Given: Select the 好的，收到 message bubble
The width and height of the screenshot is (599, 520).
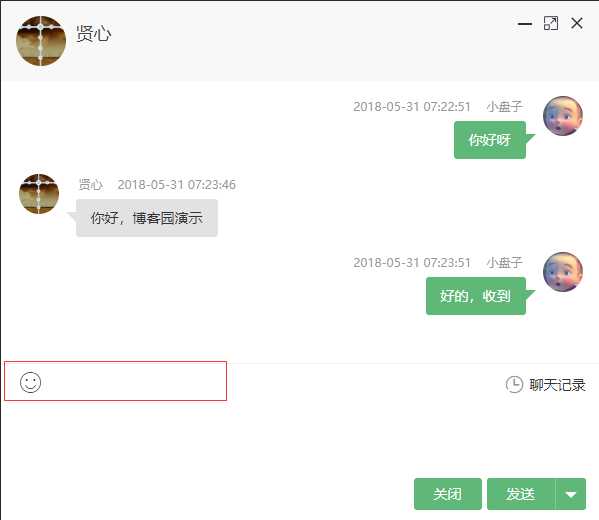Looking at the screenshot, I should point(476,296).
